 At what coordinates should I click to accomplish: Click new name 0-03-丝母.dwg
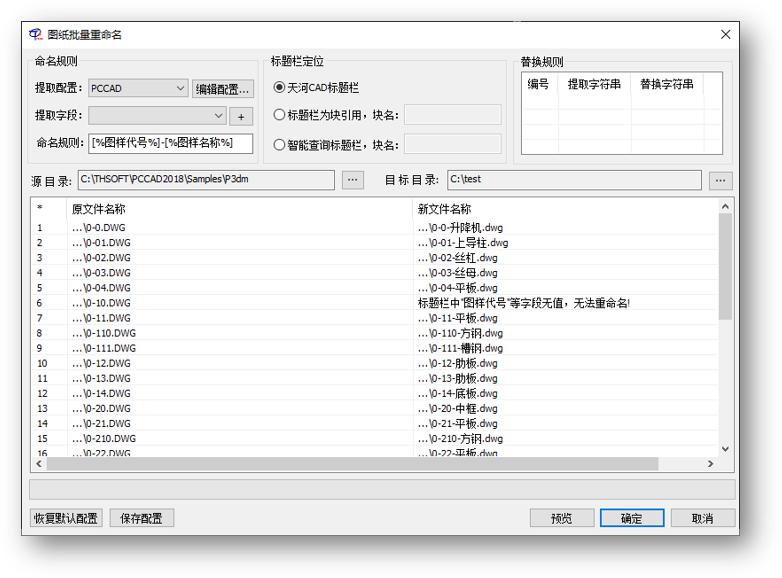[x=458, y=273]
